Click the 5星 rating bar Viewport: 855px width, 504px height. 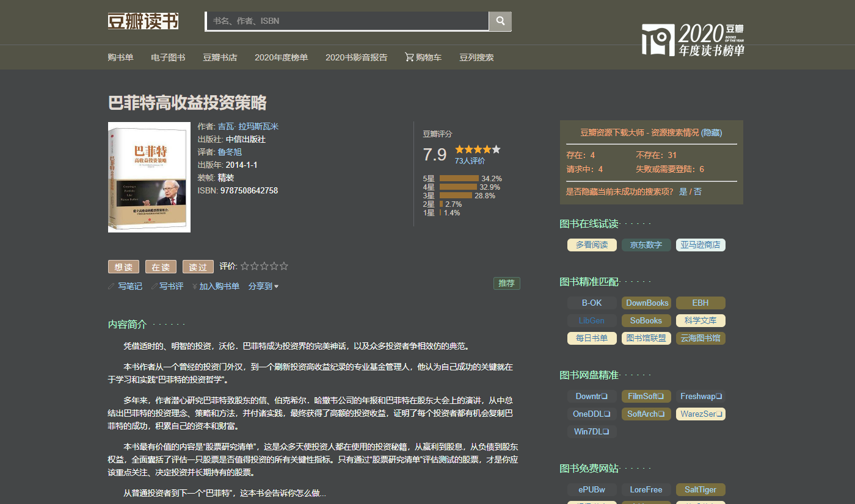[x=459, y=179]
